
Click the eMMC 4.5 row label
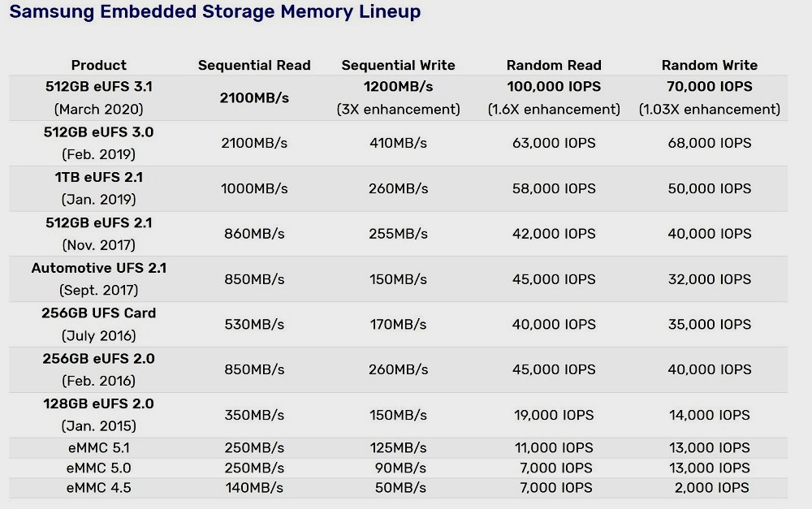click(x=99, y=488)
